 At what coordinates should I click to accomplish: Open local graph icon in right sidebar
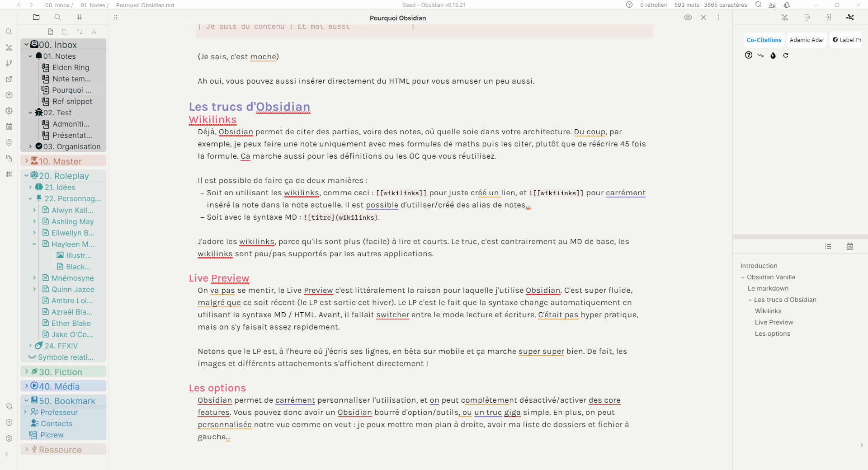785,17
